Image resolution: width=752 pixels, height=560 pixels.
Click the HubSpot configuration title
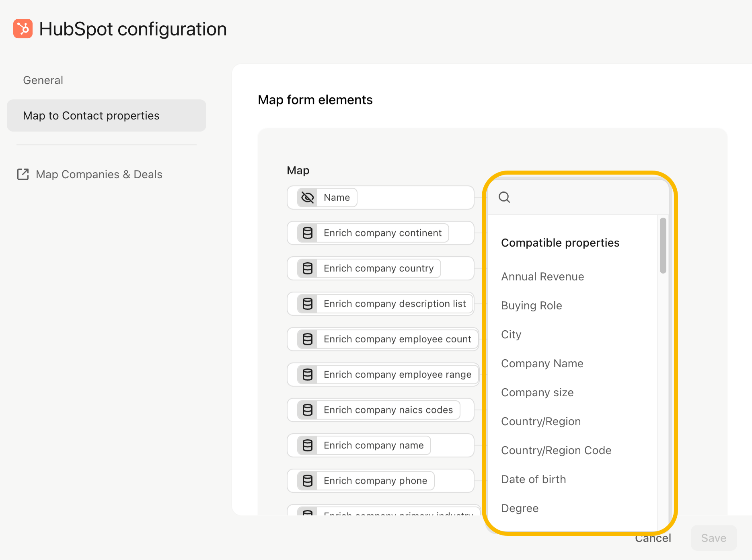click(x=133, y=29)
